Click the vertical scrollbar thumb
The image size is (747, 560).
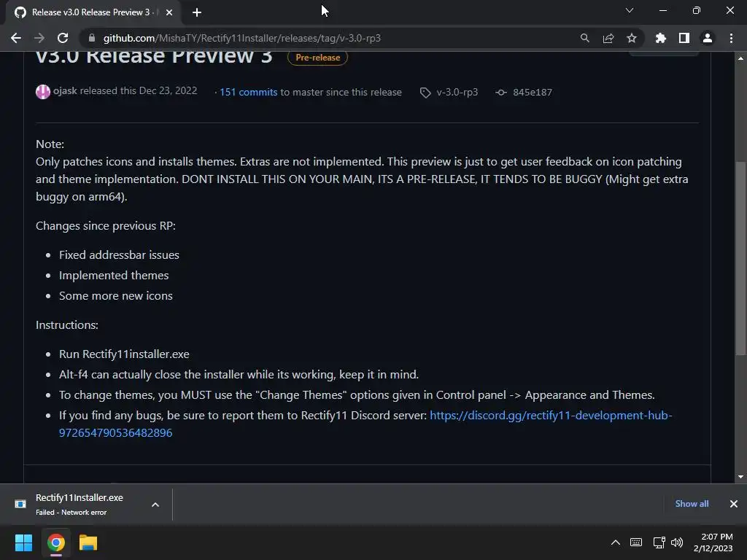click(x=740, y=258)
